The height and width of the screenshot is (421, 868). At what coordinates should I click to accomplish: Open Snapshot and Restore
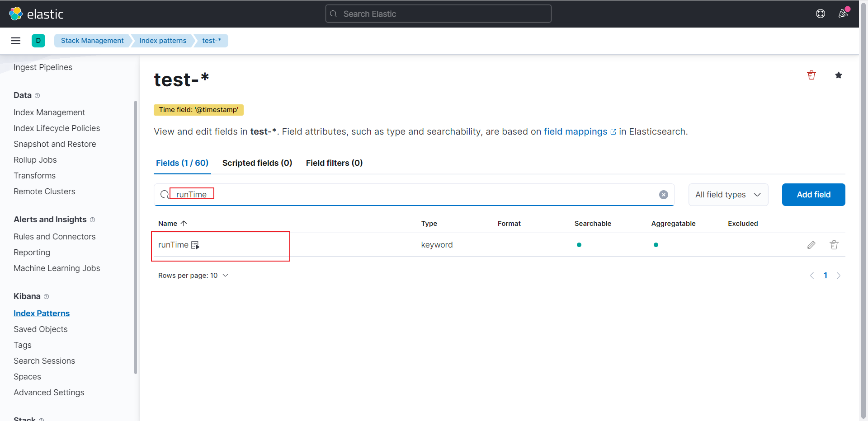point(55,144)
